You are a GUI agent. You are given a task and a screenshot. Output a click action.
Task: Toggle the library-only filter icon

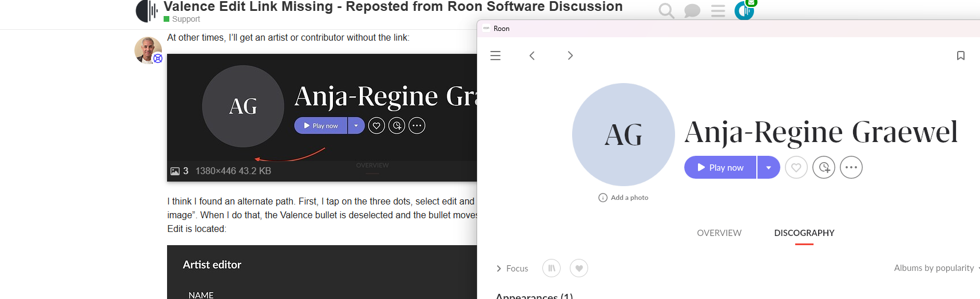click(x=552, y=268)
